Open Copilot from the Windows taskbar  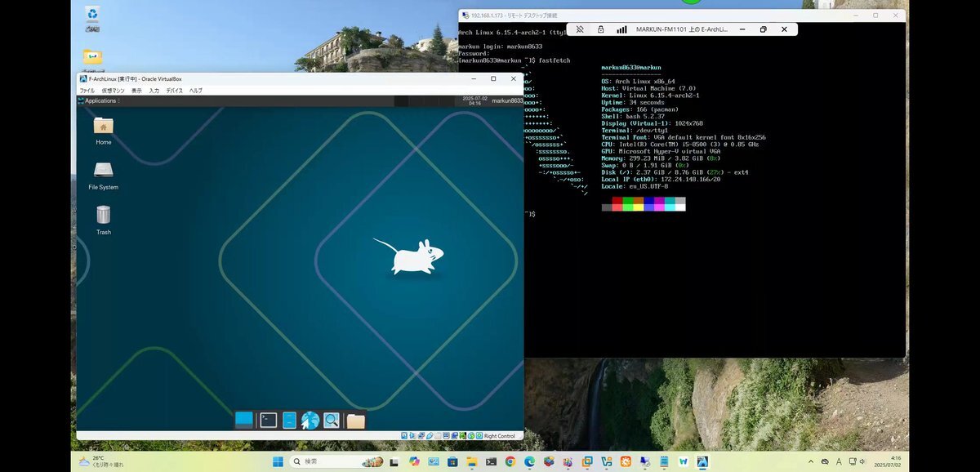[414, 461]
